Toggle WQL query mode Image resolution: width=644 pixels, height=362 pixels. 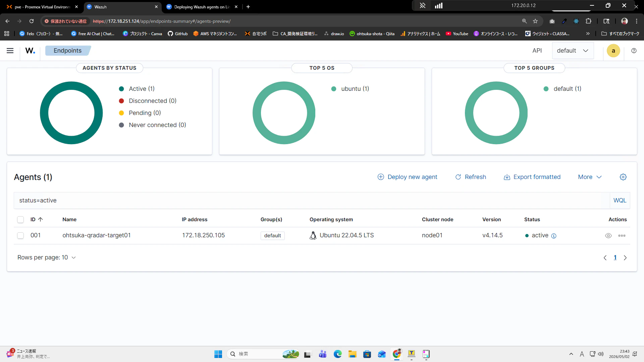(x=620, y=200)
